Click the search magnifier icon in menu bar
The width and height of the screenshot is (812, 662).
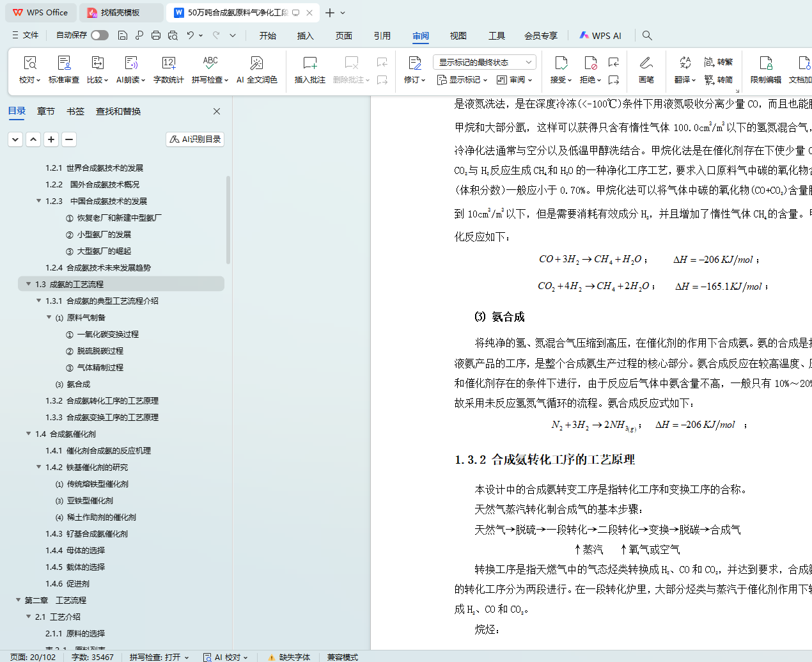(647, 36)
